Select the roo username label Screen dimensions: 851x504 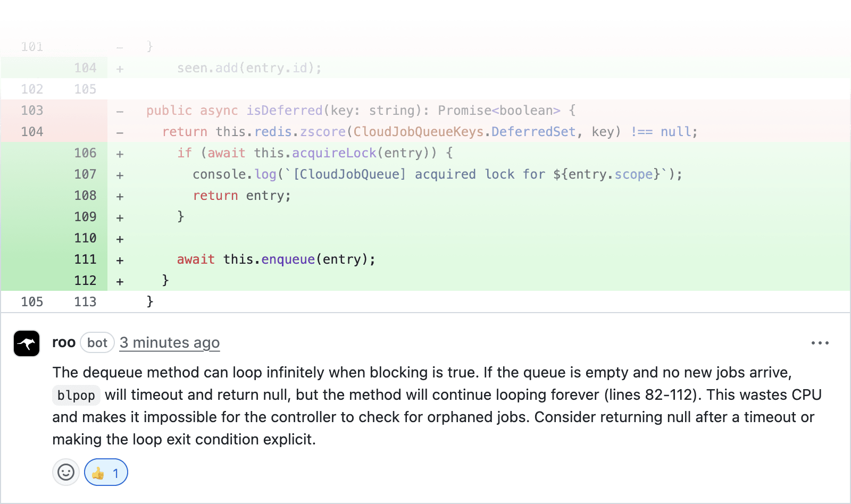[64, 343]
